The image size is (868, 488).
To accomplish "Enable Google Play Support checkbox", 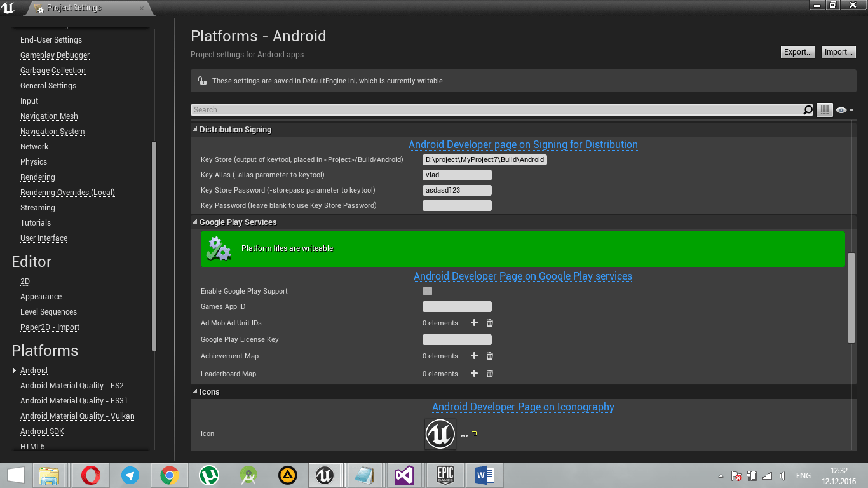I will [427, 291].
